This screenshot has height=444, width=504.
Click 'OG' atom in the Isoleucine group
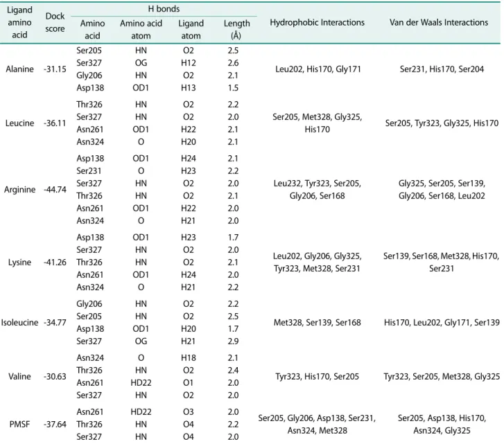141,341
